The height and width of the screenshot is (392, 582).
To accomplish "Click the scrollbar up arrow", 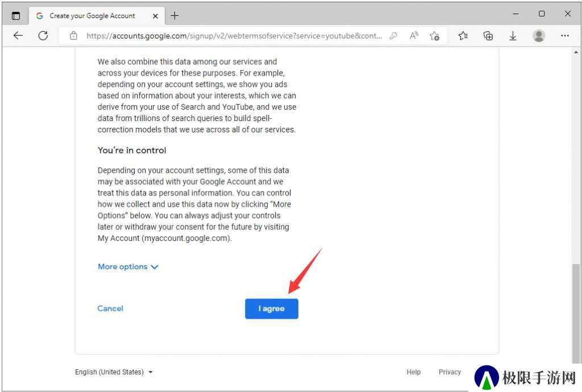I will [x=576, y=52].
